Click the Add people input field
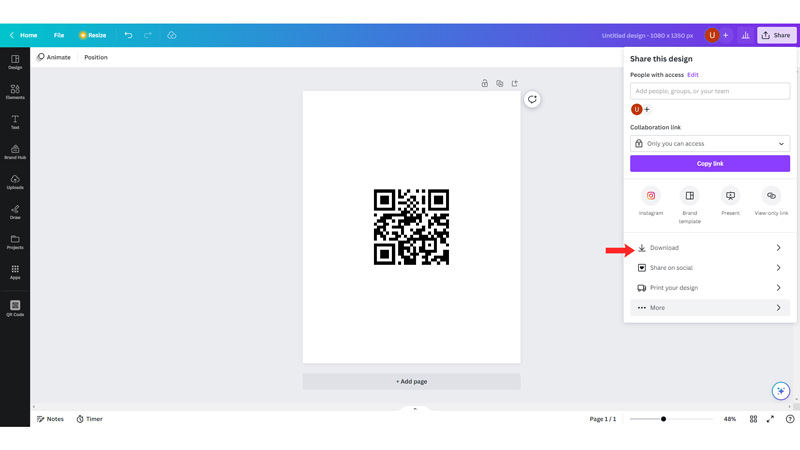The width and height of the screenshot is (800, 450). click(x=710, y=91)
